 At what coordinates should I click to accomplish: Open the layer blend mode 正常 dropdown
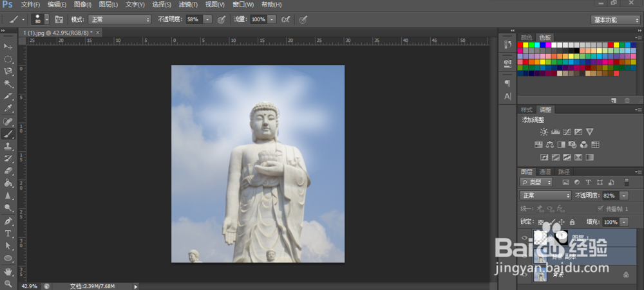(x=545, y=195)
